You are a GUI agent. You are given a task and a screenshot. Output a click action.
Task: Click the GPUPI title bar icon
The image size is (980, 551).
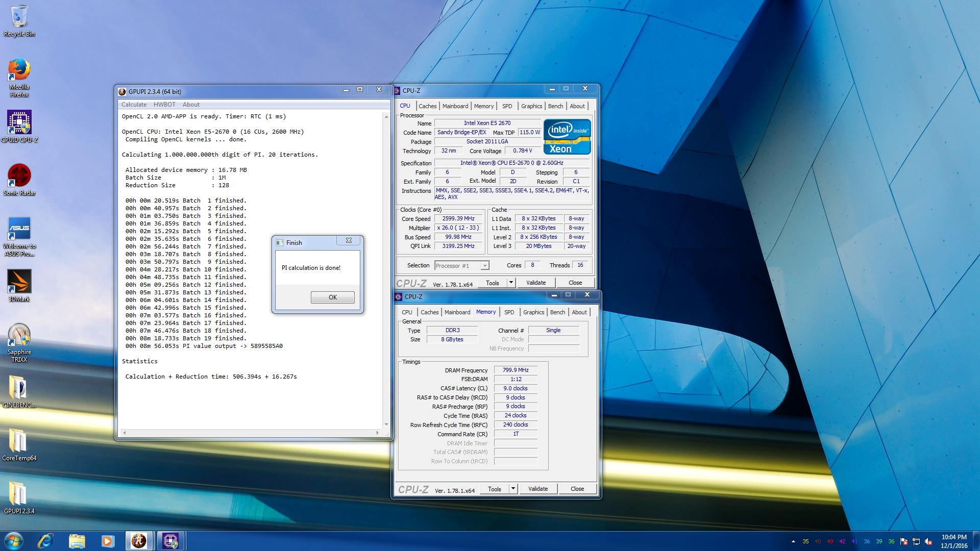[122, 92]
